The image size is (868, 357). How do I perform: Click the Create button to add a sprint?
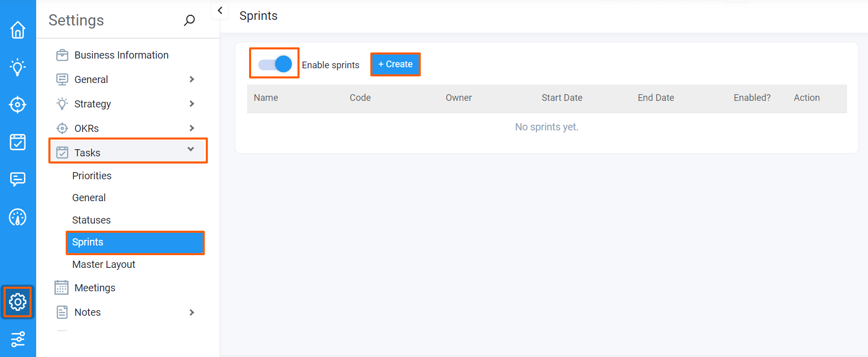coord(395,64)
